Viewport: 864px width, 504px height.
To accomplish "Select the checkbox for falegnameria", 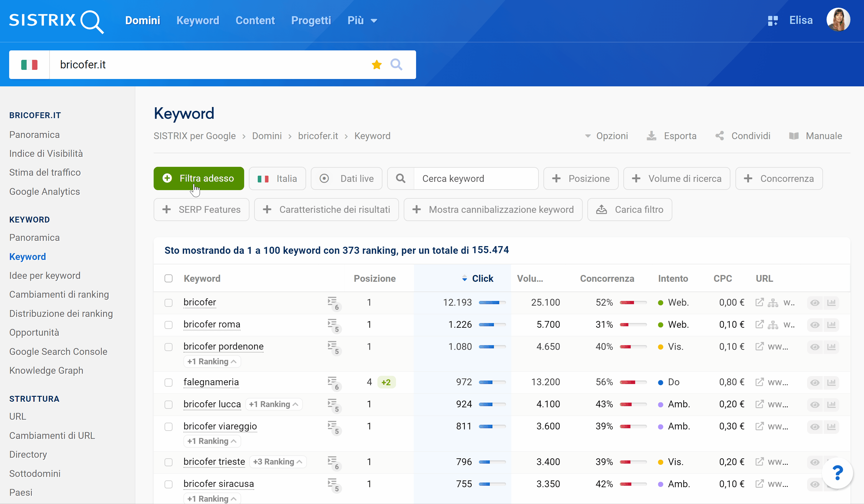I will [168, 382].
